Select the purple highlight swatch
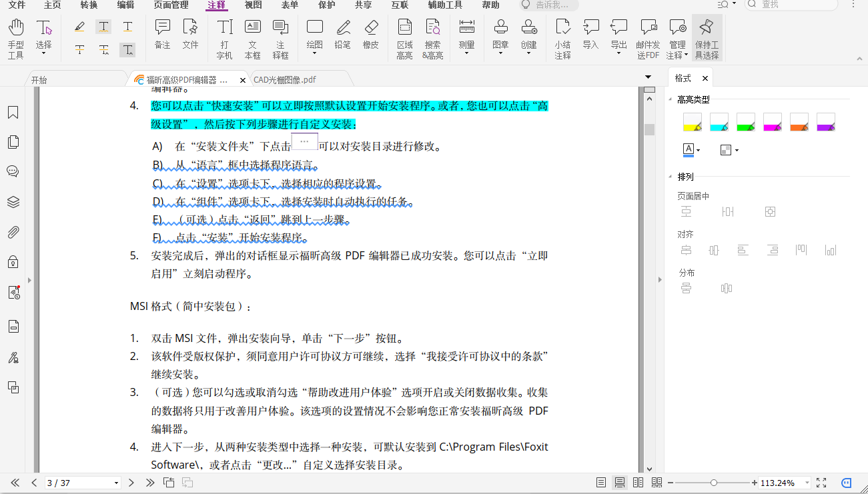The width and height of the screenshot is (868, 494). click(x=826, y=122)
